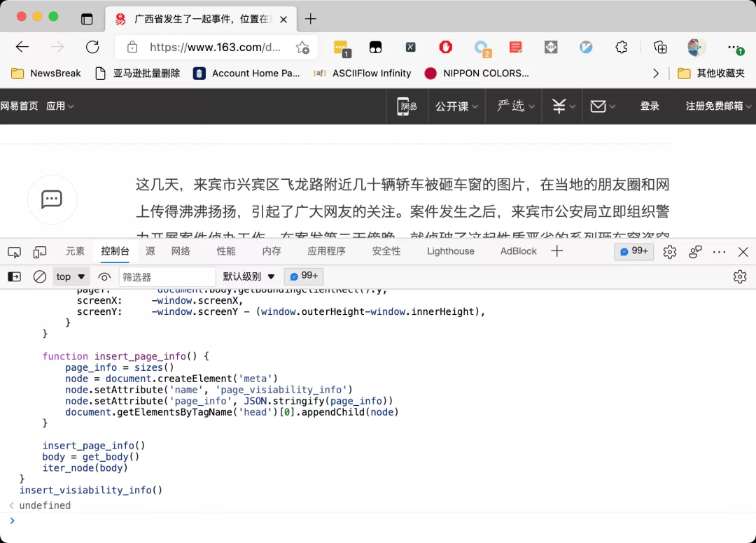Screen dimensions: 756x543
Task: Clear the console with the circle-slash icon
Action: (39, 276)
